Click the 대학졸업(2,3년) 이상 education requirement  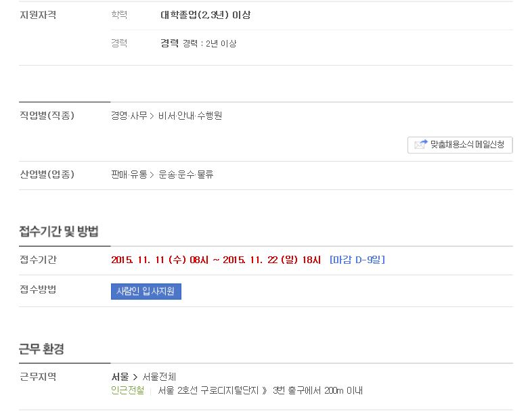(x=205, y=15)
